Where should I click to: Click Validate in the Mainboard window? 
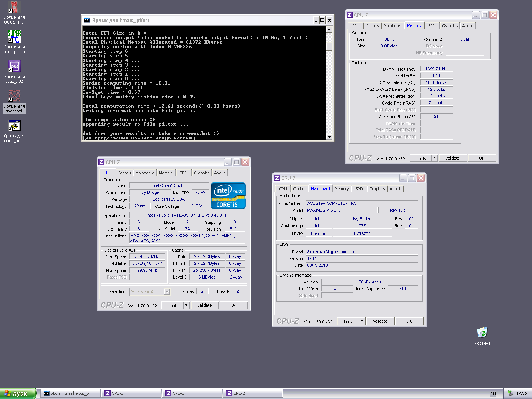380,321
